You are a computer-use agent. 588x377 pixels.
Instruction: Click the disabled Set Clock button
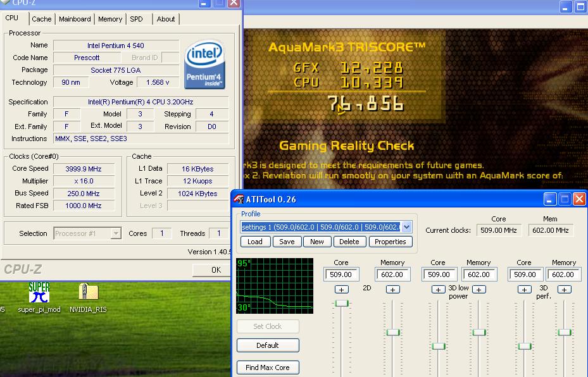pyautogui.click(x=268, y=326)
